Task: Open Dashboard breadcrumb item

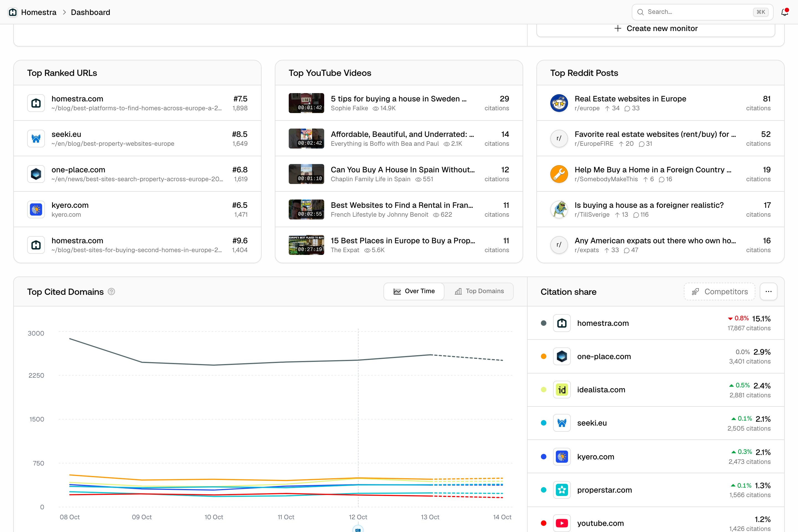Action: [91, 12]
